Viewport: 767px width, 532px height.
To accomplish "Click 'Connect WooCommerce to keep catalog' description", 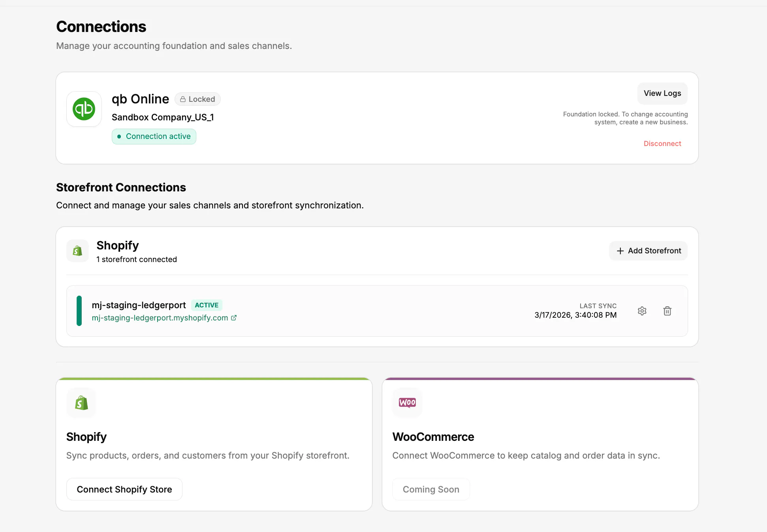I will (x=526, y=455).
